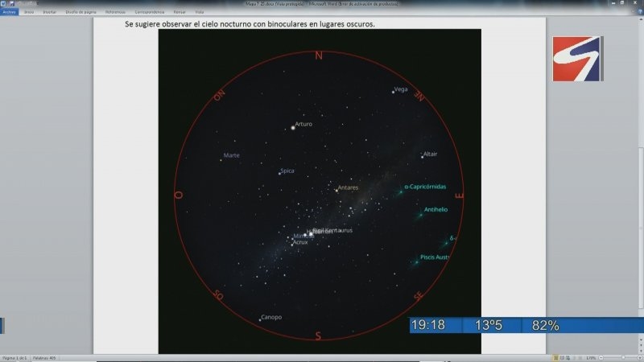Select the Diseño de página tab

point(80,12)
